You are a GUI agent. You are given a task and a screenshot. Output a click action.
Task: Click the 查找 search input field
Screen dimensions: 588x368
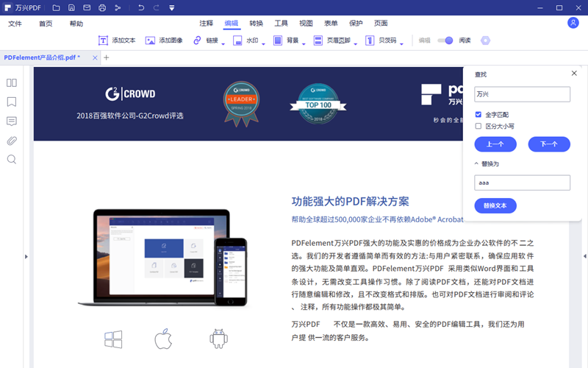[x=522, y=94]
